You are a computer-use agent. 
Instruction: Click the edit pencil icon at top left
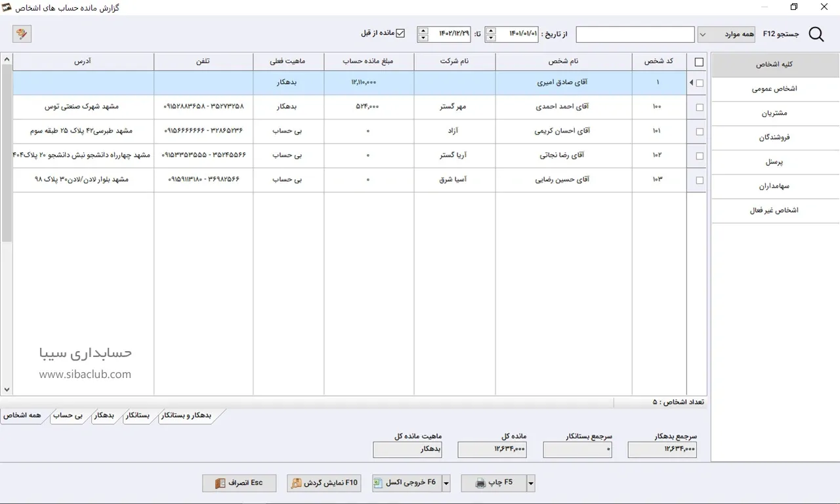point(22,33)
